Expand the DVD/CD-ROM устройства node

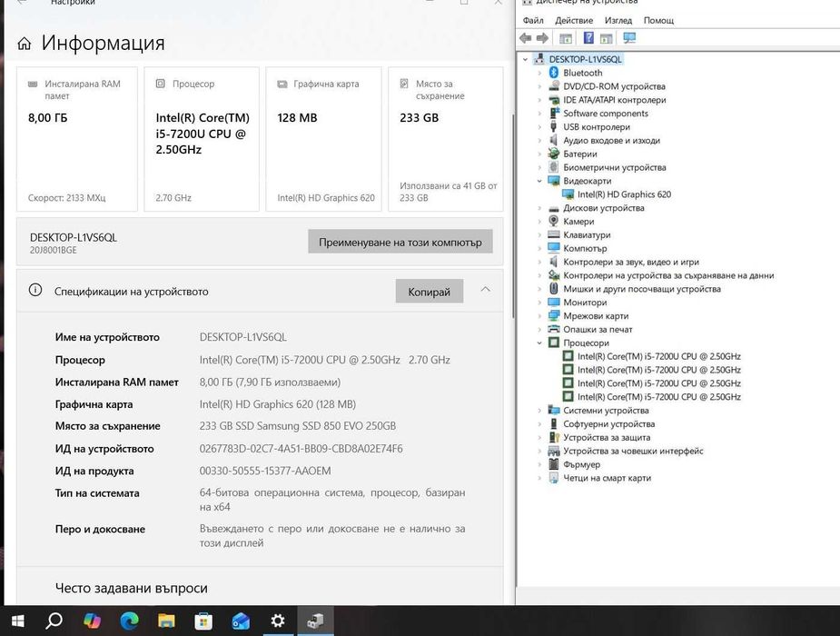[x=539, y=86]
